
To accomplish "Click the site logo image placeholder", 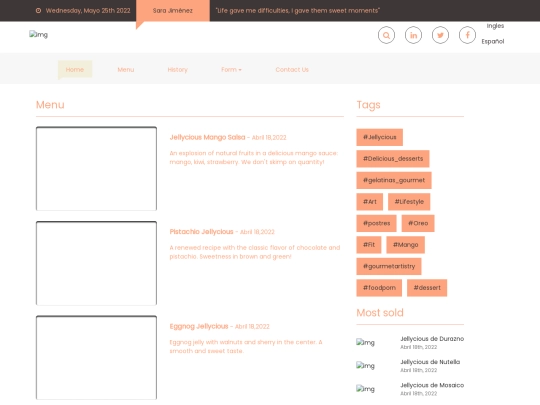I will point(38,34).
